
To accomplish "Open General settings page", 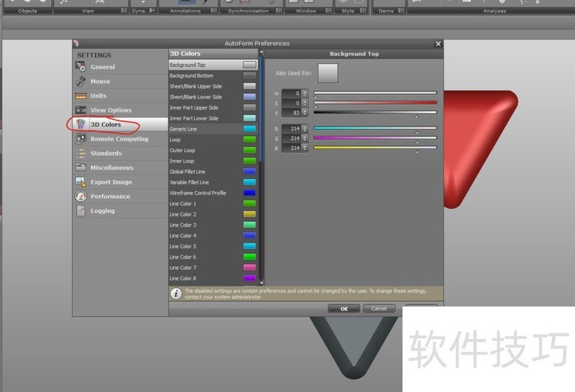I will tap(120, 67).
